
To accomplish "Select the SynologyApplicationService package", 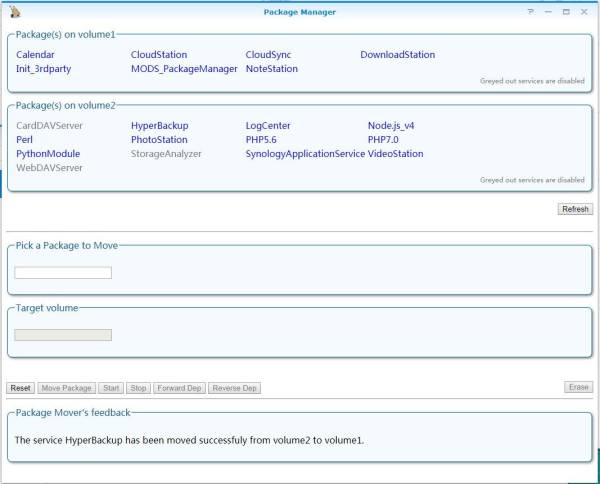I will point(305,154).
